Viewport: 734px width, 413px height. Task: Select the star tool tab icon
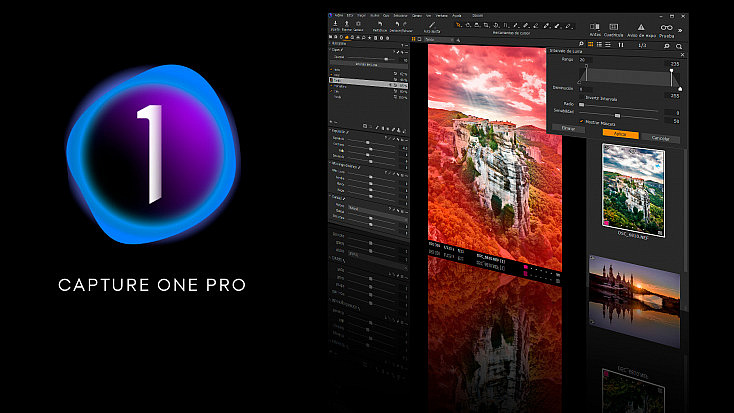pyautogui.click(x=369, y=38)
